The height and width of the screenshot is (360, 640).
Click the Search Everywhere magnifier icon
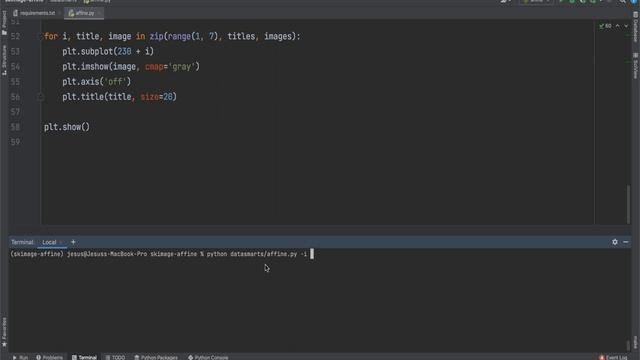(623, 2)
